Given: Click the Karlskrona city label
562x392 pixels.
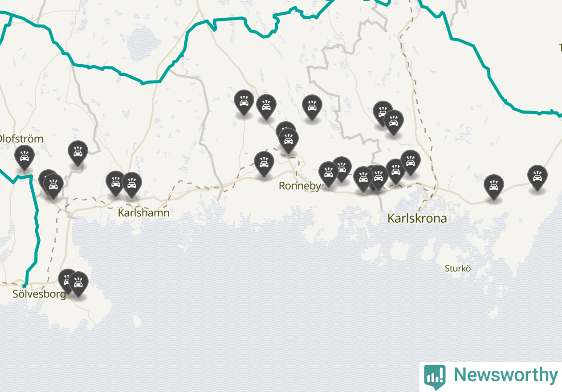Looking at the screenshot, I should [x=417, y=218].
